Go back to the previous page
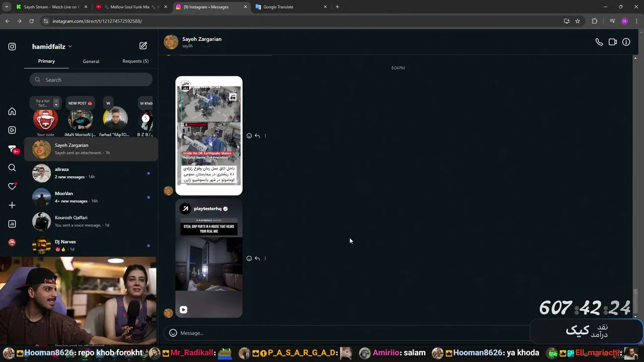Viewport: 644px width, 362px height. (x=7, y=21)
